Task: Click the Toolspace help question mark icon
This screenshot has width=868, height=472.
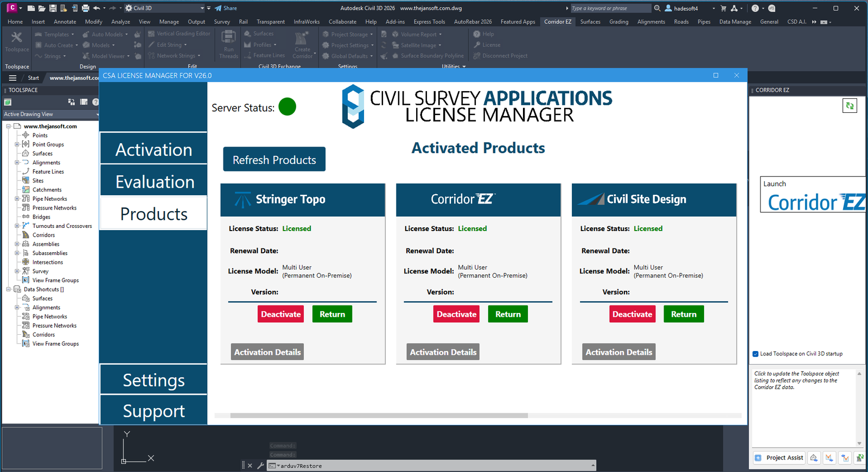Action: (x=95, y=102)
